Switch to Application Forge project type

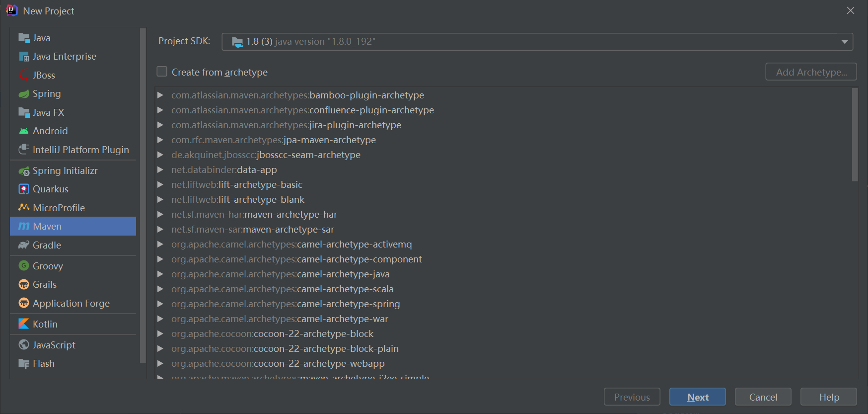tap(73, 303)
